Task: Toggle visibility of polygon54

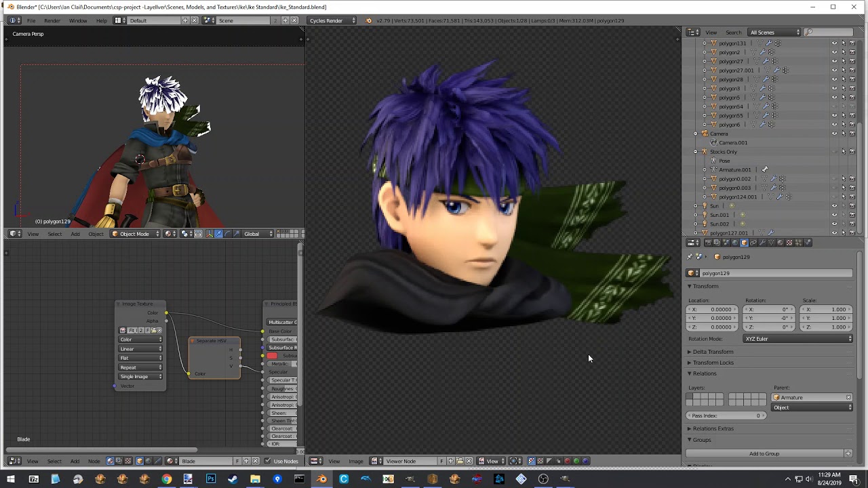Action: (835, 106)
